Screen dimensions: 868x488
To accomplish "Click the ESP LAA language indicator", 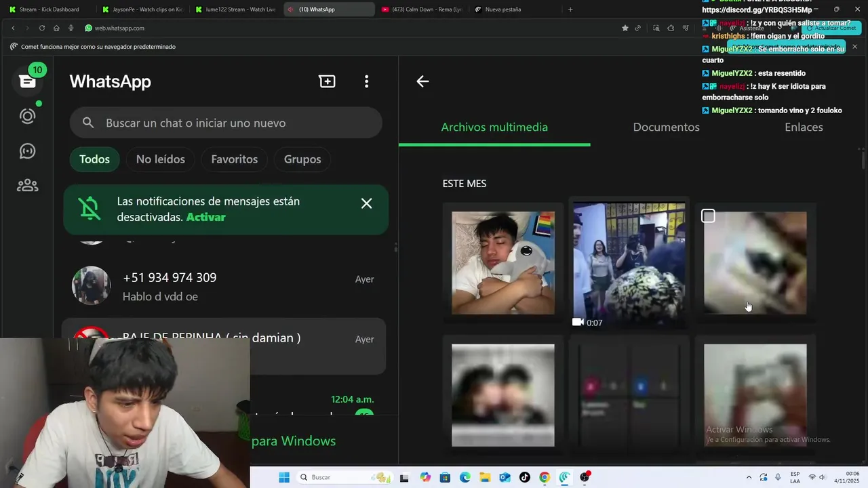I will point(795,477).
